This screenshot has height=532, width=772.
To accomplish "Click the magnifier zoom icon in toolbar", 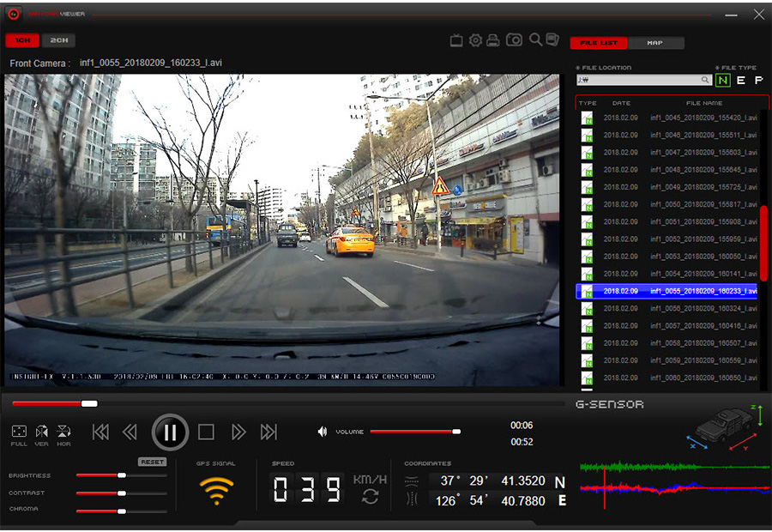I will pos(534,39).
